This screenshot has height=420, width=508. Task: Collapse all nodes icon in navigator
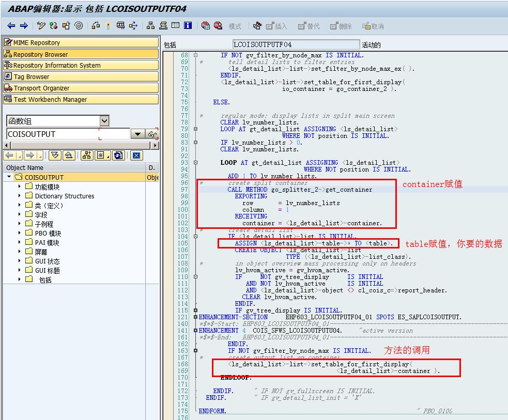click(x=69, y=156)
